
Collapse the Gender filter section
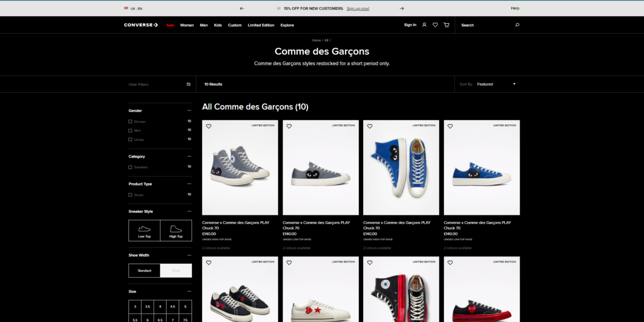(x=189, y=110)
